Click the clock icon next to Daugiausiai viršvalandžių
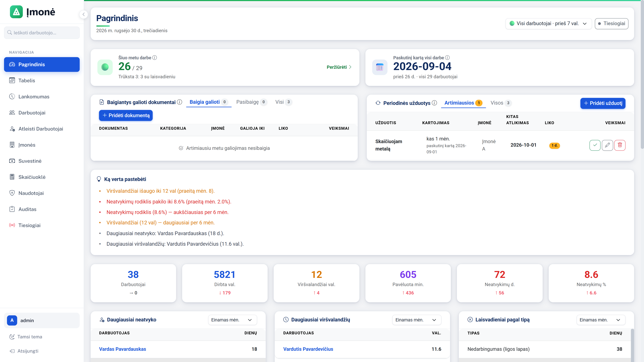The width and height of the screenshot is (644, 362). pyautogui.click(x=286, y=320)
